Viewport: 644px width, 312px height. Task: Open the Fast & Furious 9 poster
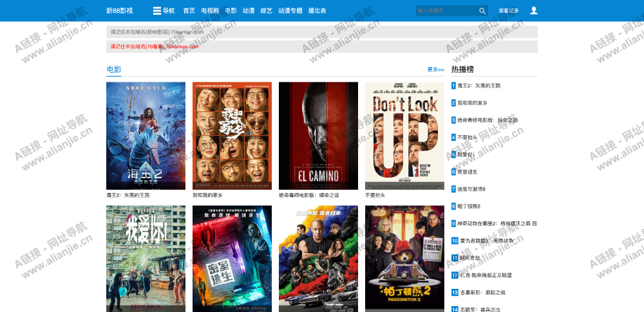click(318, 259)
